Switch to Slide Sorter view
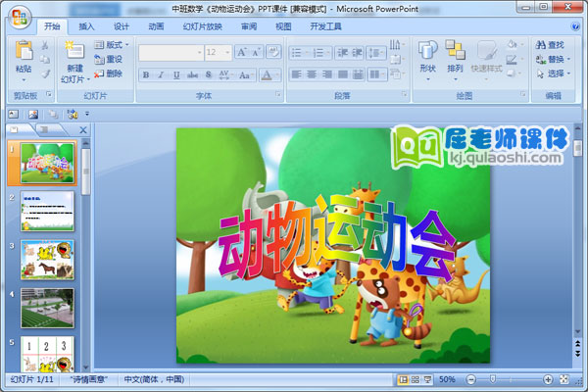The height and width of the screenshot is (392, 588). click(416, 379)
